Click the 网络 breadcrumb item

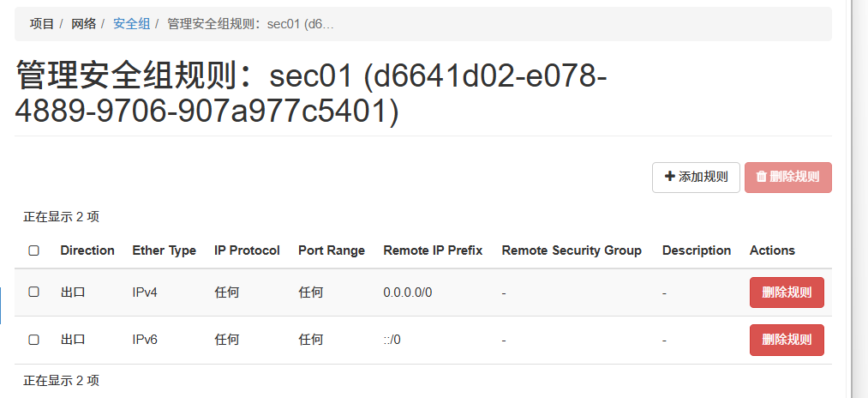pyautogui.click(x=84, y=24)
